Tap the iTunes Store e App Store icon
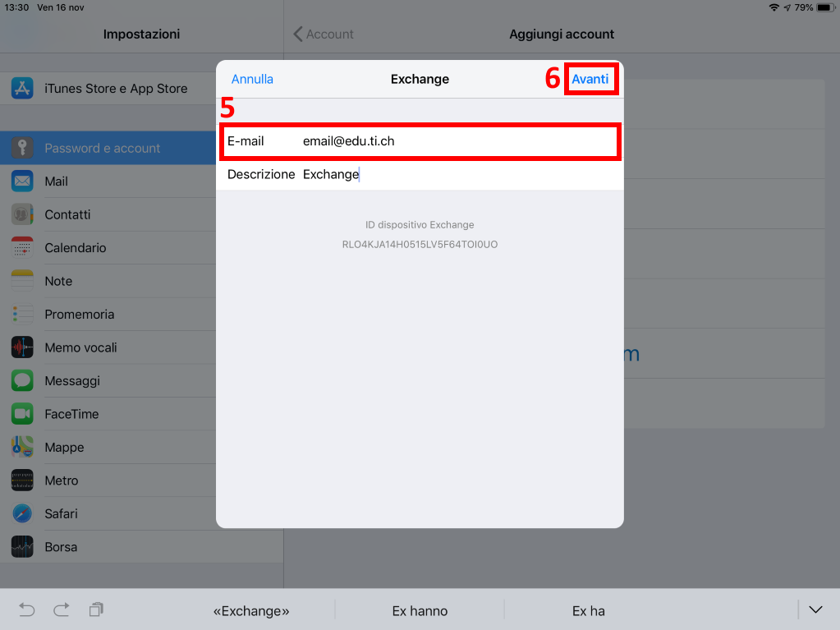The height and width of the screenshot is (630, 840). pyautogui.click(x=22, y=88)
